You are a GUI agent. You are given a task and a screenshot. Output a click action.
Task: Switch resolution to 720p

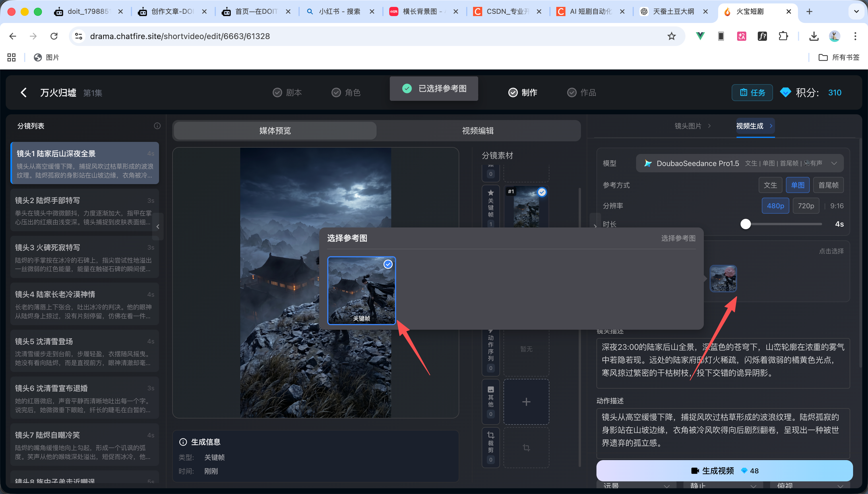point(806,206)
